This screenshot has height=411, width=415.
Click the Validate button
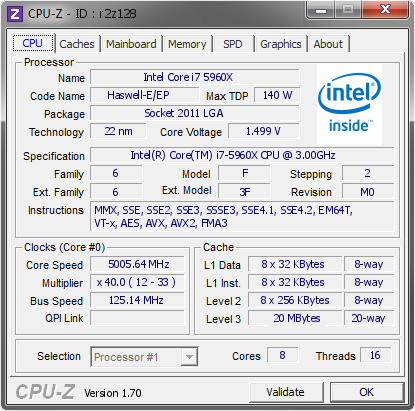pos(286,392)
